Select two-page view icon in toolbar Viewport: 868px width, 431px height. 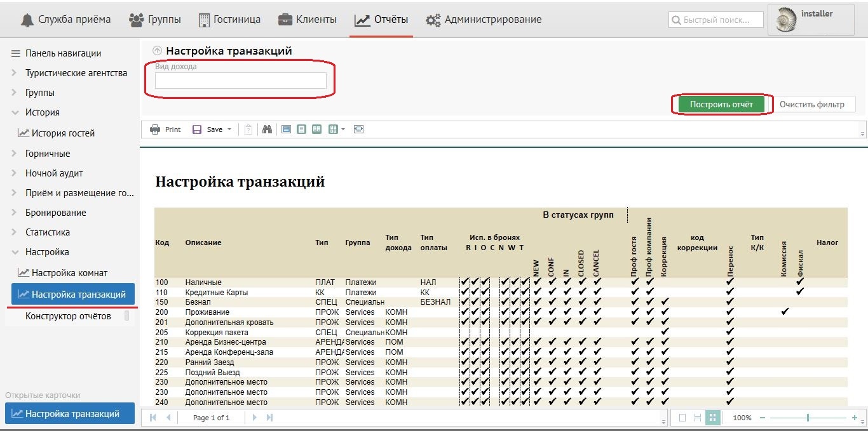(316, 129)
